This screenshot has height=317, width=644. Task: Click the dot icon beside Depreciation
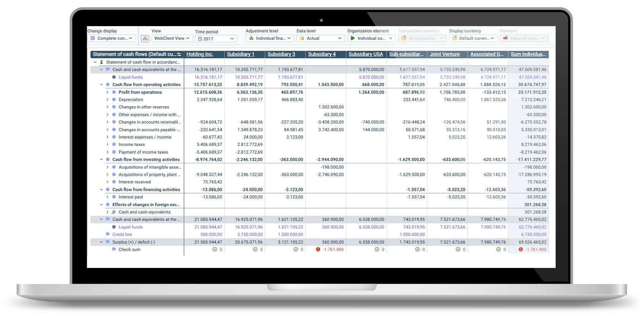114,100
